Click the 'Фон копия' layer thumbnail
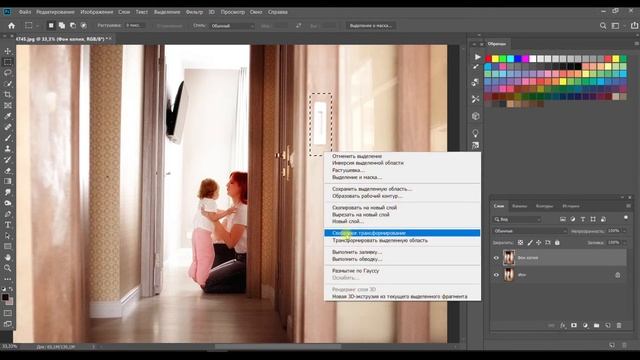 509,258
